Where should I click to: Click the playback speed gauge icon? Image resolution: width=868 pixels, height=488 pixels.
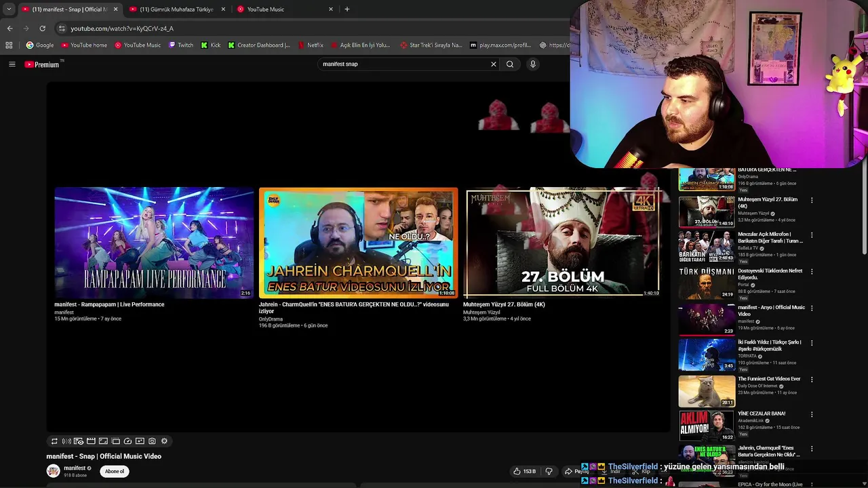127,441
